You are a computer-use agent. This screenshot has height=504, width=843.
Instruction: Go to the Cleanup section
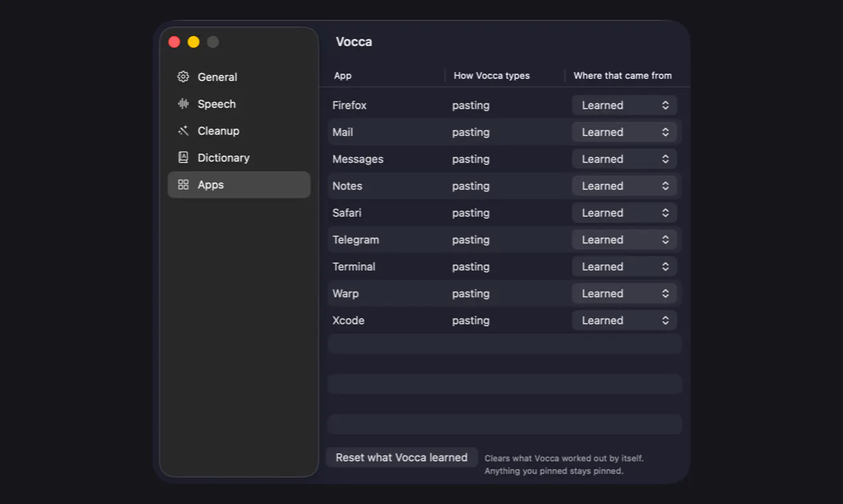239,131
